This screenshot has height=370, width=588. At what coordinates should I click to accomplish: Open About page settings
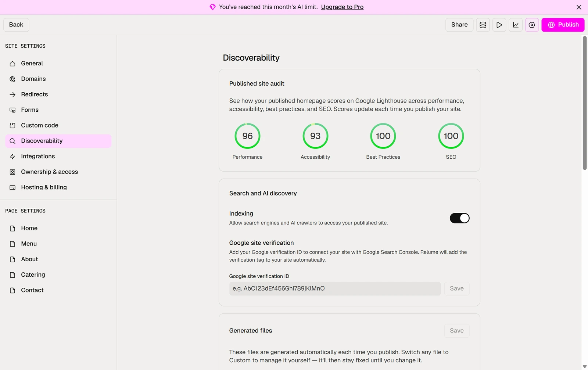point(58,259)
